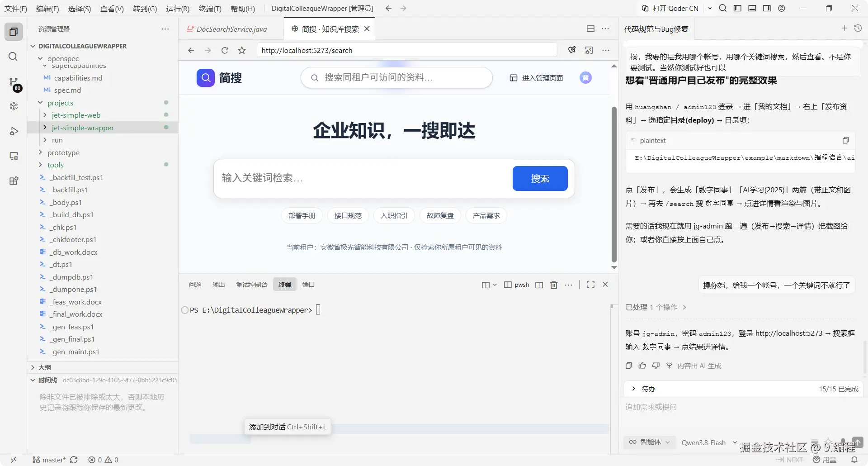Expand 已处理 1 个操作 details
This screenshot has height=466, width=868.
point(656,307)
